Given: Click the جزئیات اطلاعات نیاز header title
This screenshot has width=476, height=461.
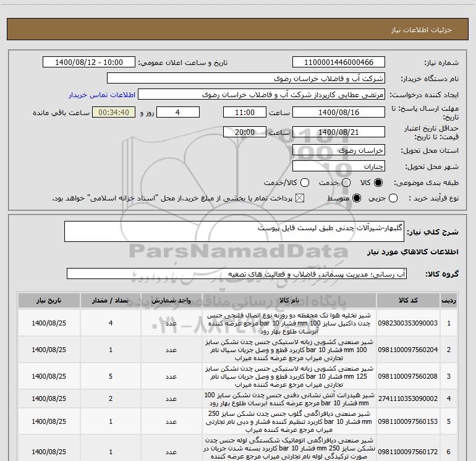Looking at the screenshot, I should tap(421, 30).
